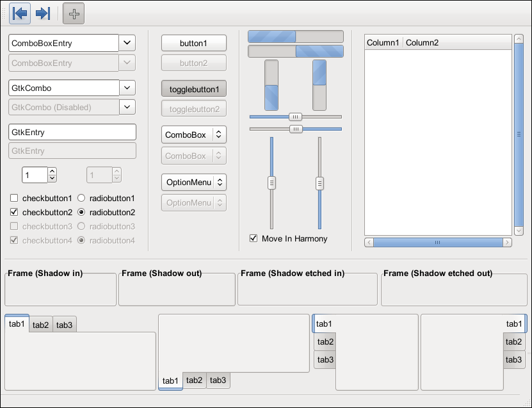The height and width of the screenshot is (408, 532).
Task: Click button1
Action: click(x=193, y=43)
